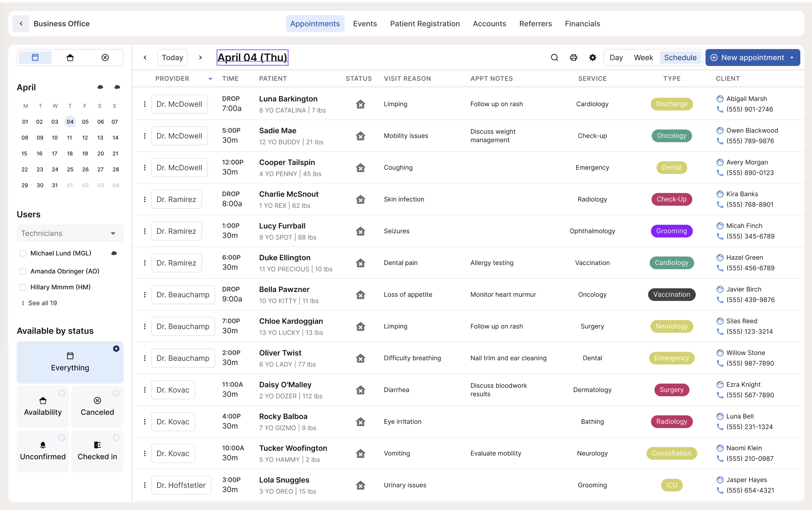Click the search magnifier icon
This screenshot has height=510, width=812.
pyautogui.click(x=554, y=57)
